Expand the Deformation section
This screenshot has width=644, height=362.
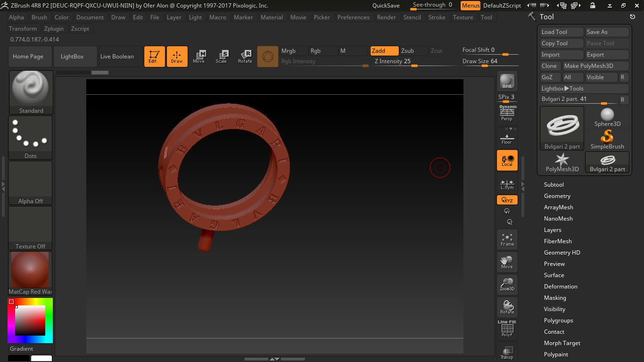click(x=561, y=287)
